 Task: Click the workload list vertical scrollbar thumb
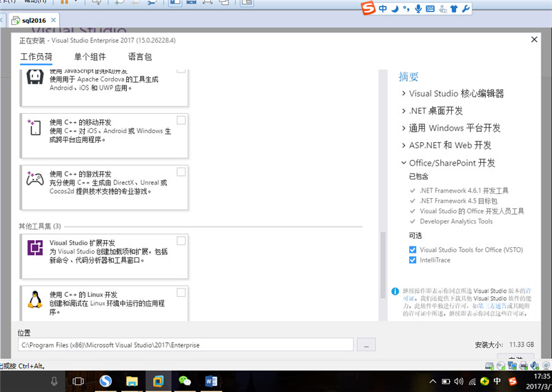pyautogui.click(x=383, y=265)
